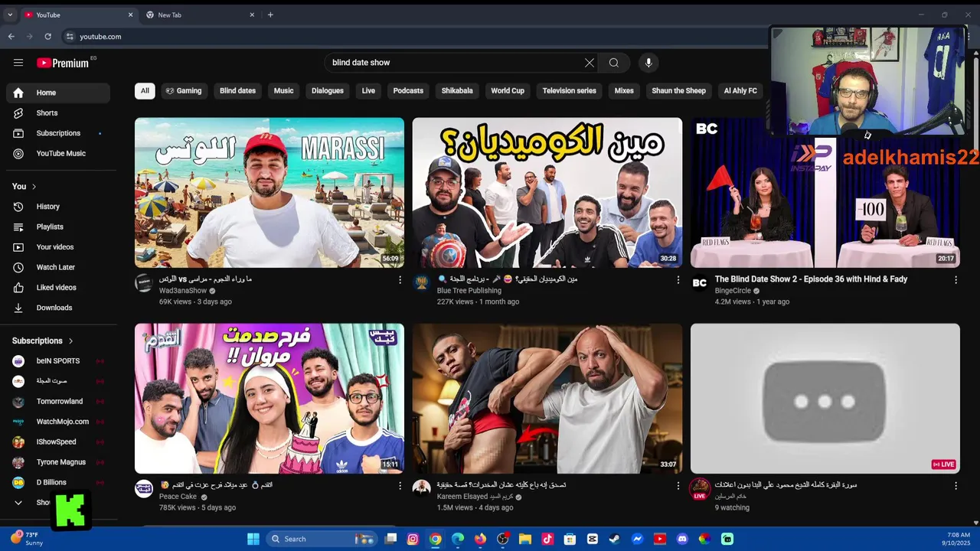
Task: Open the Tyrone Magnus channel subscription
Action: point(58,462)
